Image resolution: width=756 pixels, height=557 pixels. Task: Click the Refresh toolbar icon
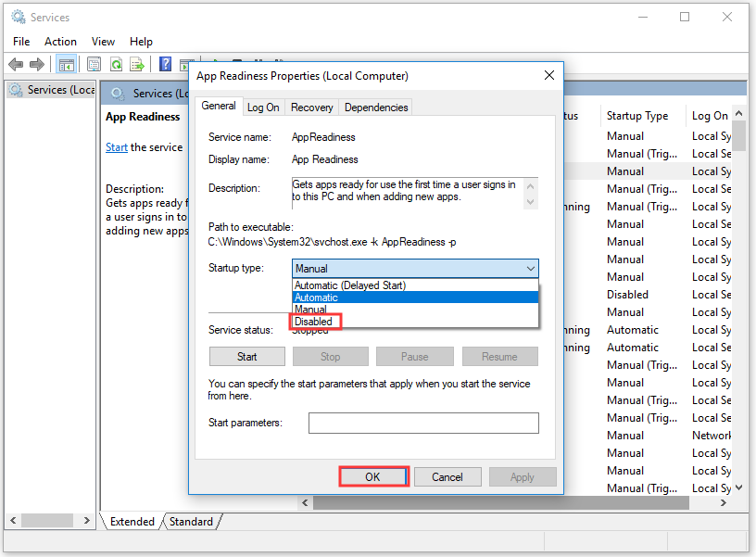click(116, 64)
